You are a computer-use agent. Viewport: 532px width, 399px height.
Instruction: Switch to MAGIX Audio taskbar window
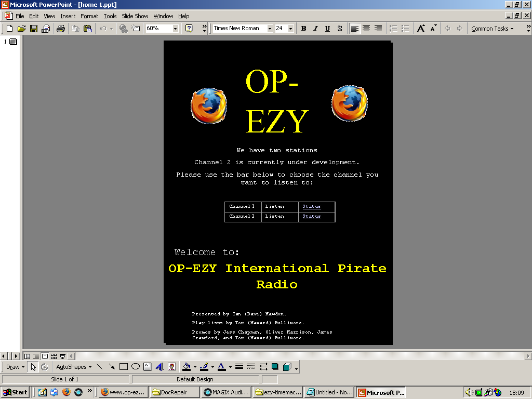[227, 392]
